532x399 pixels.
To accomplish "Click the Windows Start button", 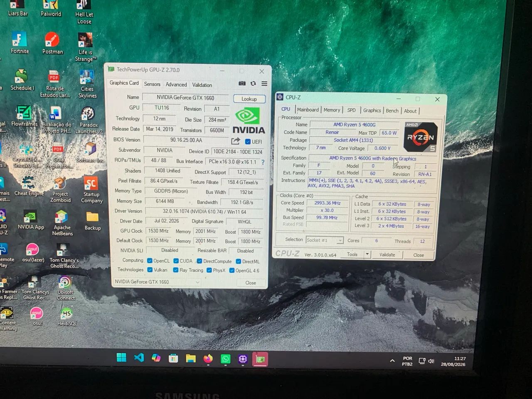I will (x=121, y=357).
